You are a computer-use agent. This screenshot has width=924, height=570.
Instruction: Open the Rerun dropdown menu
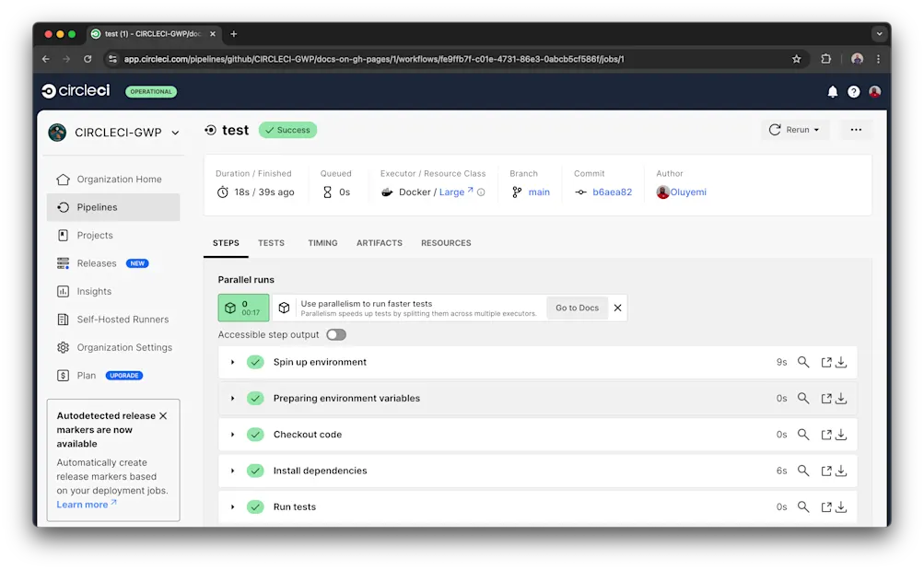click(815, 130)
